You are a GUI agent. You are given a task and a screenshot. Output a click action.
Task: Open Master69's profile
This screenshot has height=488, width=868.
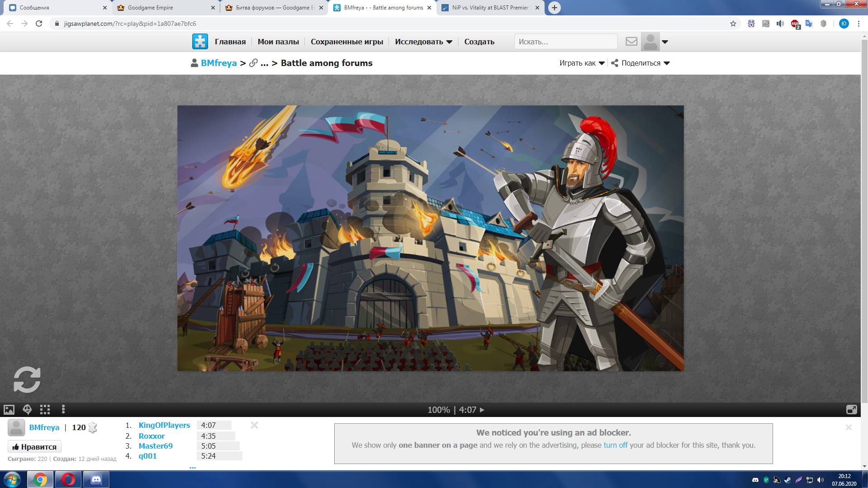click(156, 446)
